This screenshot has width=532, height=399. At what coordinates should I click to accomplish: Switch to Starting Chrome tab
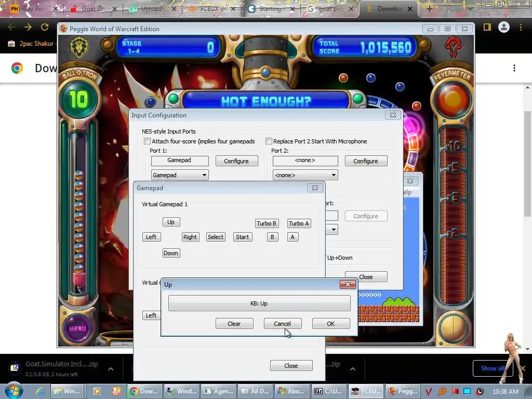(271, 9)
